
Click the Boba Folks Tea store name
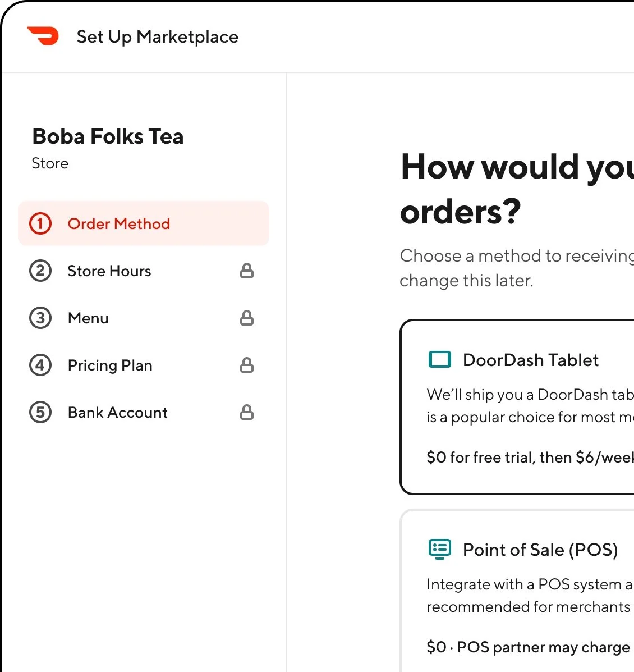[x=108, y=136]
